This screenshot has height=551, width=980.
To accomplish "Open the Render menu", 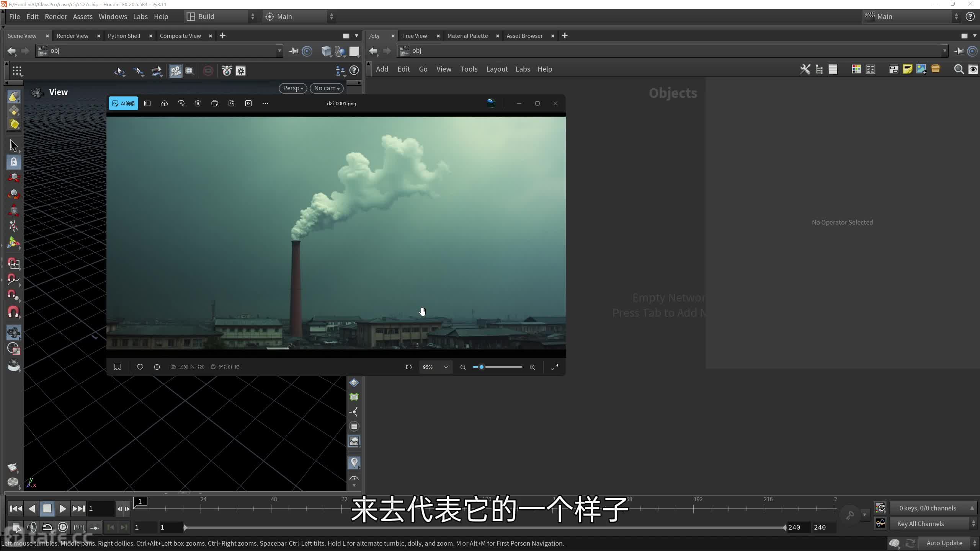I will [56, 16].
